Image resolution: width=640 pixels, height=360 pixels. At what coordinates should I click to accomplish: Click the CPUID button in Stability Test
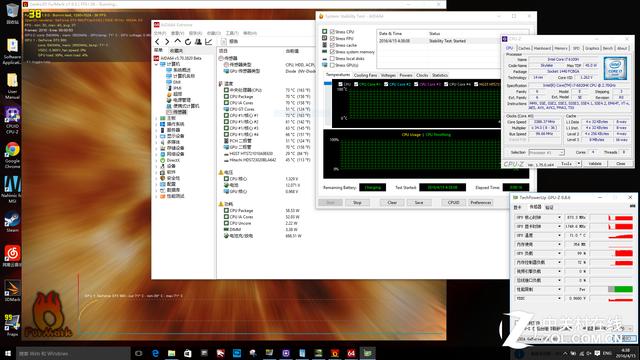[x=454, y=202]
